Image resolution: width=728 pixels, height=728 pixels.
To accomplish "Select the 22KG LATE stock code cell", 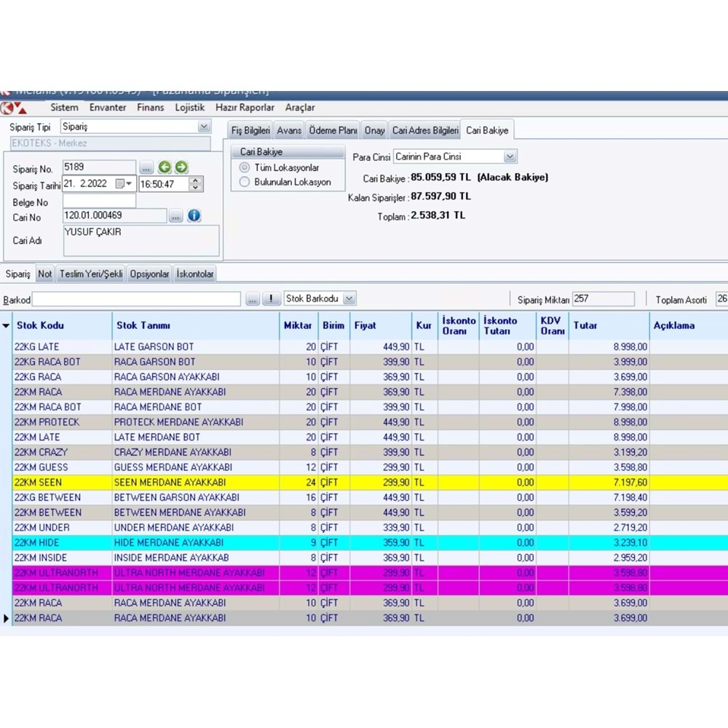I will (62, 347).
